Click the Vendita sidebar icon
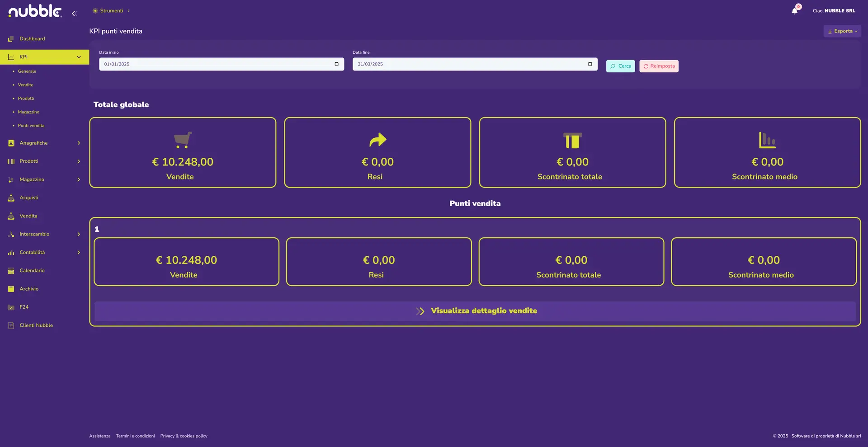This screenshot has width=868, height=447. point(11,216)
